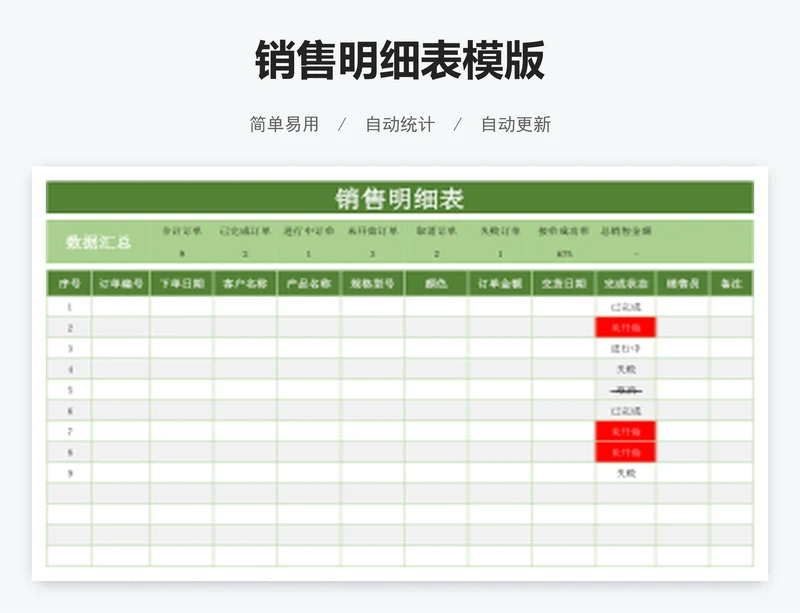Click the 备注 column header
The image size is (800, 613).
[731, 283]
